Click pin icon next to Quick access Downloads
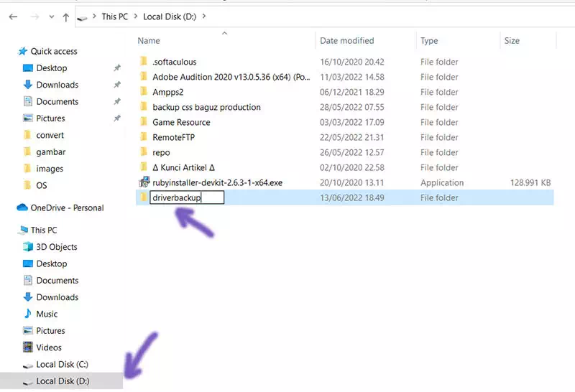The image size is (575, 392). (x=117, y=85)
